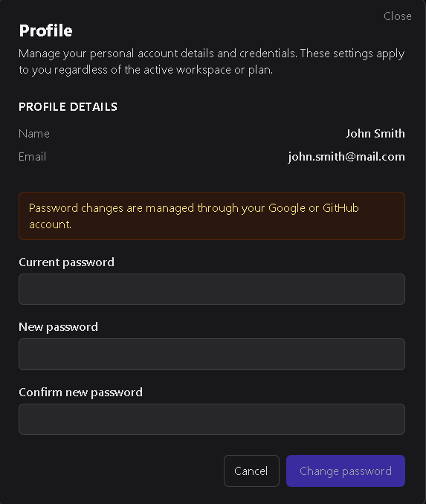
Task: Click 'Password changes' text in warning banner
Action: point(76,208)
